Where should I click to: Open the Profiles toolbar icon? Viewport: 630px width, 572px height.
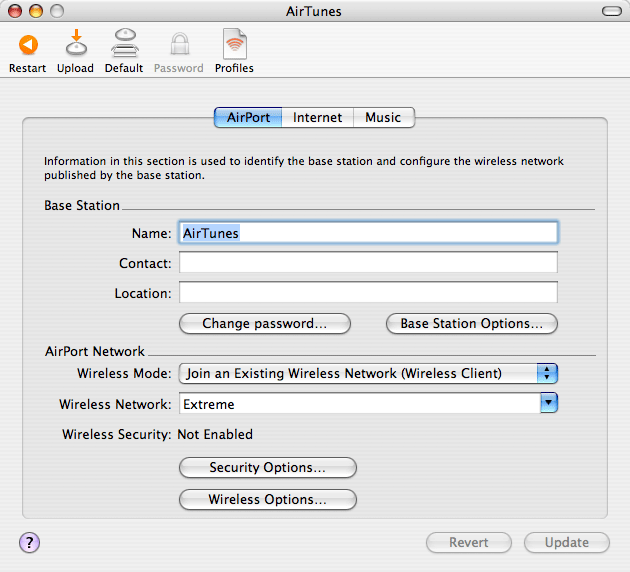235,44
